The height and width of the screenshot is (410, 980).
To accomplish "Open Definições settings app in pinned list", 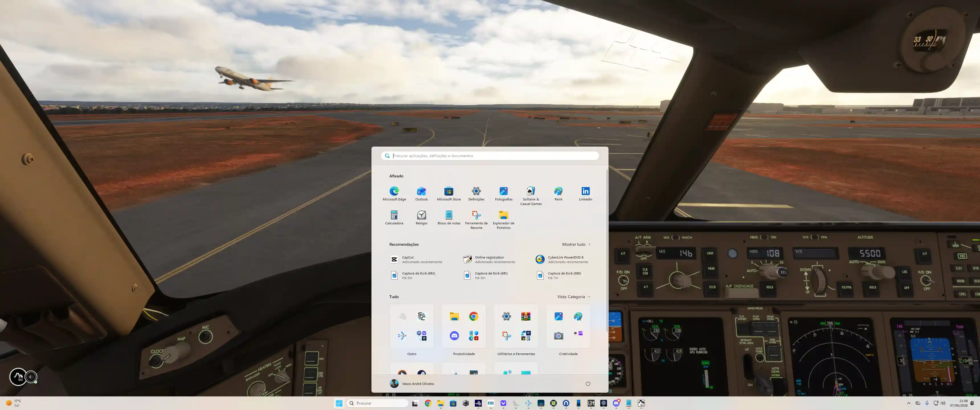I will [476, 194].
